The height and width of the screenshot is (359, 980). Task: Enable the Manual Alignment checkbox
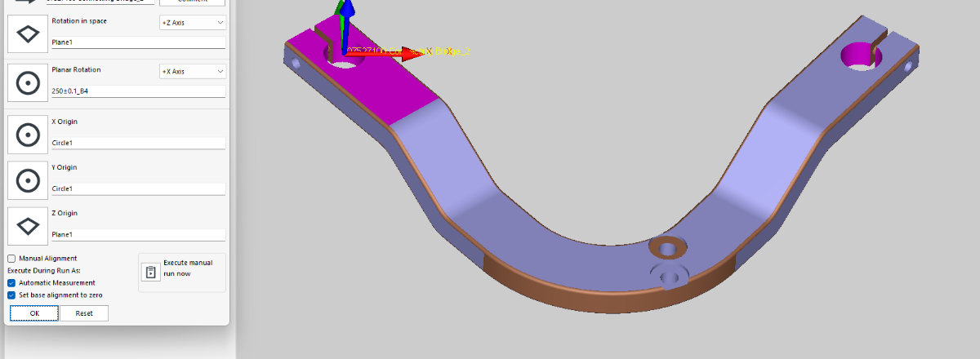(x=11, y=259)
